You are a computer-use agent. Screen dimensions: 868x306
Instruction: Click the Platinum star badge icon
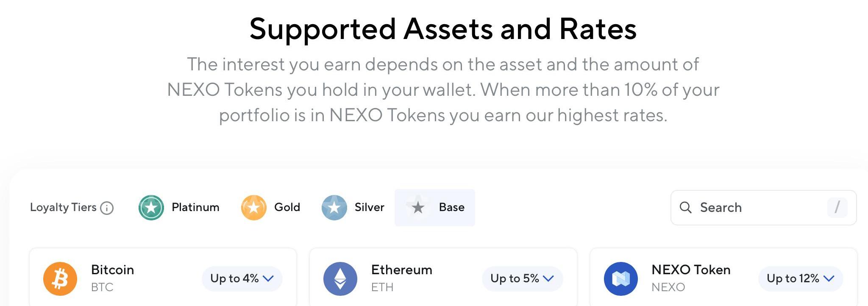coord(151,208)
